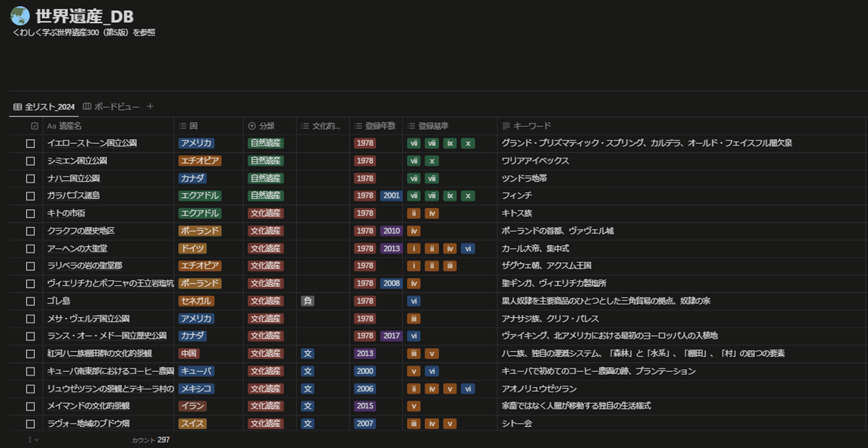Click the 中国 country tag

point(190,353)
